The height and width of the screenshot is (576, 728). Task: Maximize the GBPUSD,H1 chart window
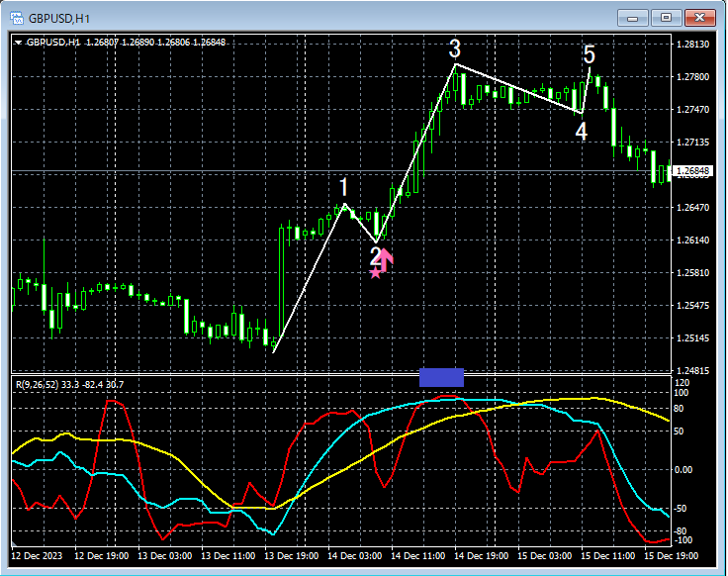666,18
